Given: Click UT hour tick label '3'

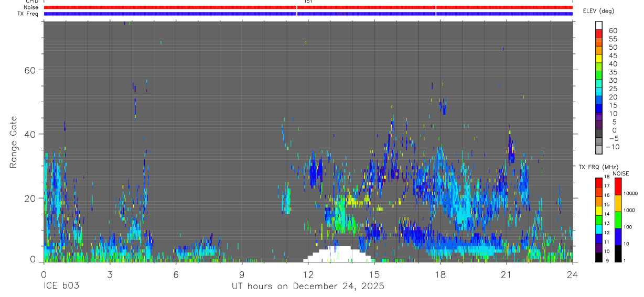Looking at the screenshot, I should coord(110,274).
